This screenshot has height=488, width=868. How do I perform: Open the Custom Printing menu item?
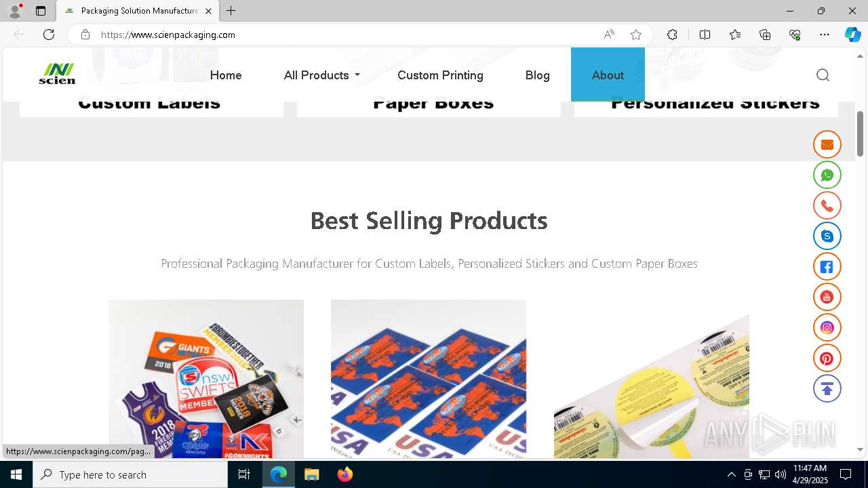(440, 75)
